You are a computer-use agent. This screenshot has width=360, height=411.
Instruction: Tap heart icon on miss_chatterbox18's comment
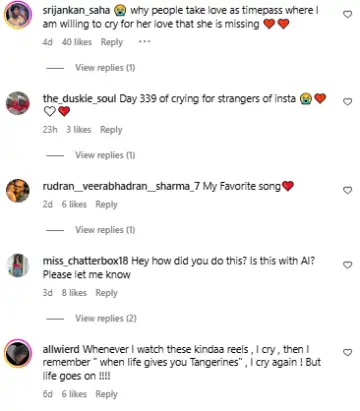(x=348, y=265)
